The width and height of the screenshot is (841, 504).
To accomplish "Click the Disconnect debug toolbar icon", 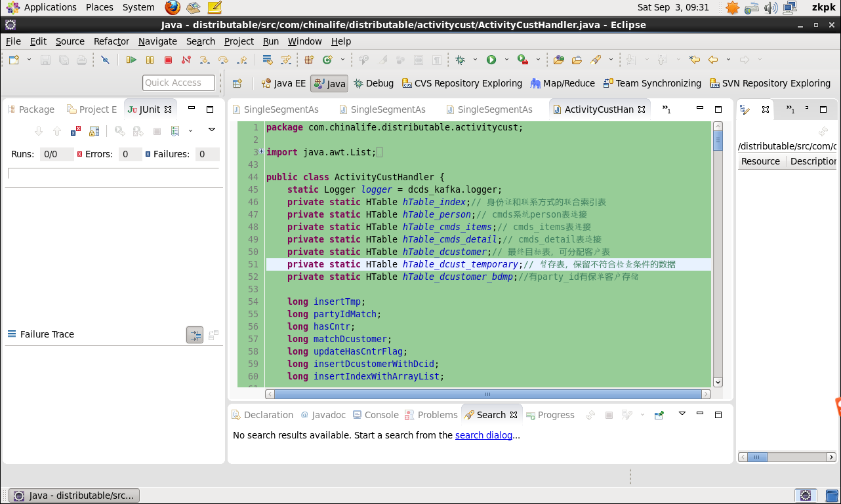I will pos(186,60).
